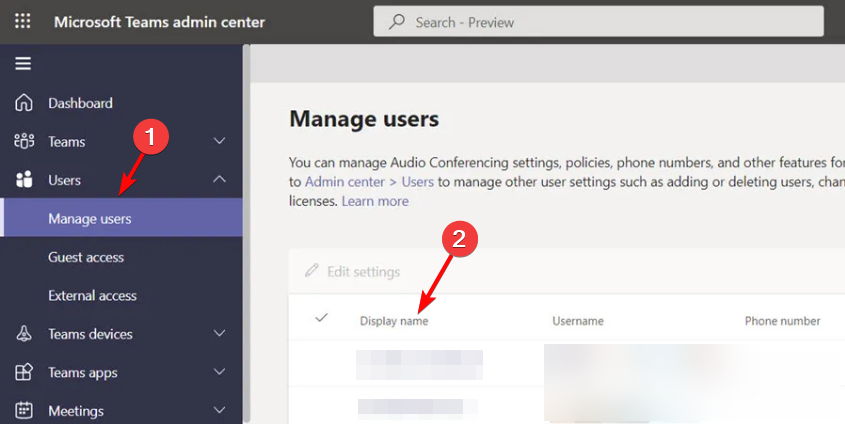Click the Teams devices bell icon
This screenshot has width=845, height=424.
coord(24,334)
